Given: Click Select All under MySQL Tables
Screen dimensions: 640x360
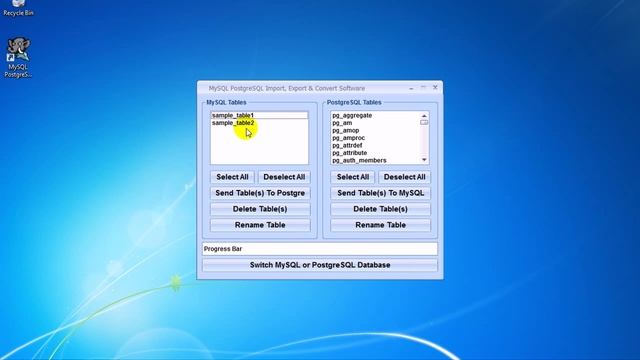Looking at the screenshot, I should click(x=232, y=177).
